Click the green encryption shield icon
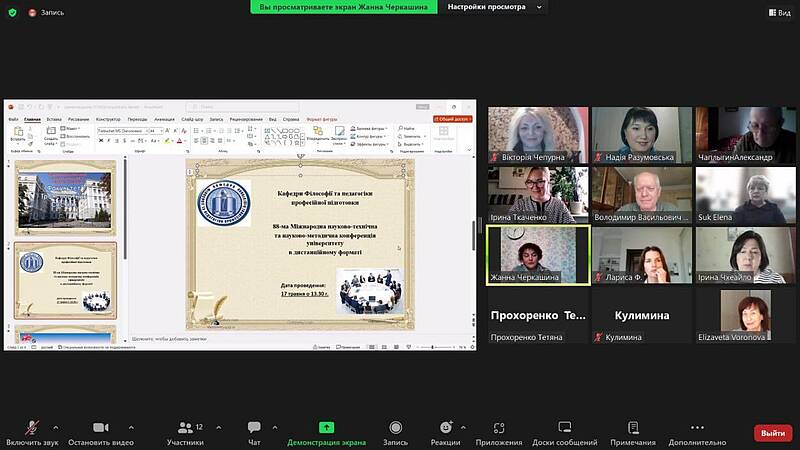Image resolution: width=800 pixels, height=450 pixels. point(12,12)
